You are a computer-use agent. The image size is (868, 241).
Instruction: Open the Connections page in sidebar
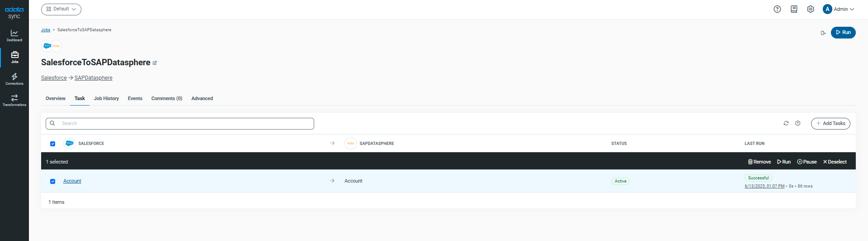[14, 79]
